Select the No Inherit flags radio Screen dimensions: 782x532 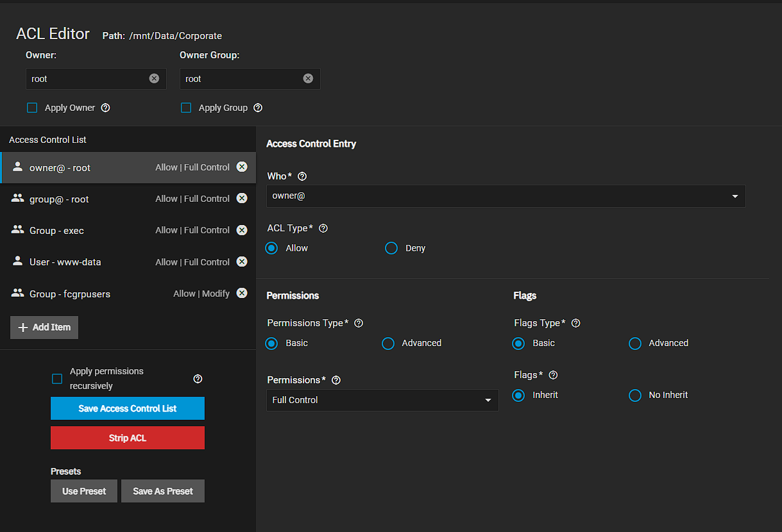click(635, 395)
